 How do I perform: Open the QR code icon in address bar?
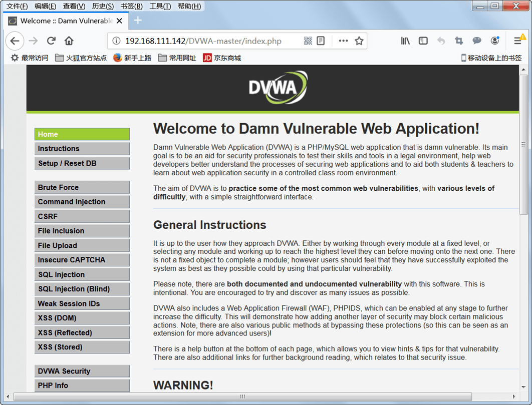(x=308, y=41)
